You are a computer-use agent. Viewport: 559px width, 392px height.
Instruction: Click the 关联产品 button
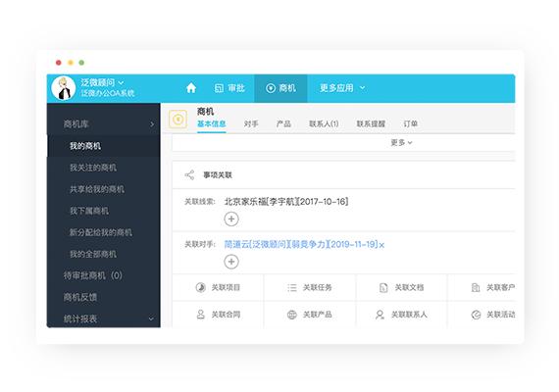[310, 315]
